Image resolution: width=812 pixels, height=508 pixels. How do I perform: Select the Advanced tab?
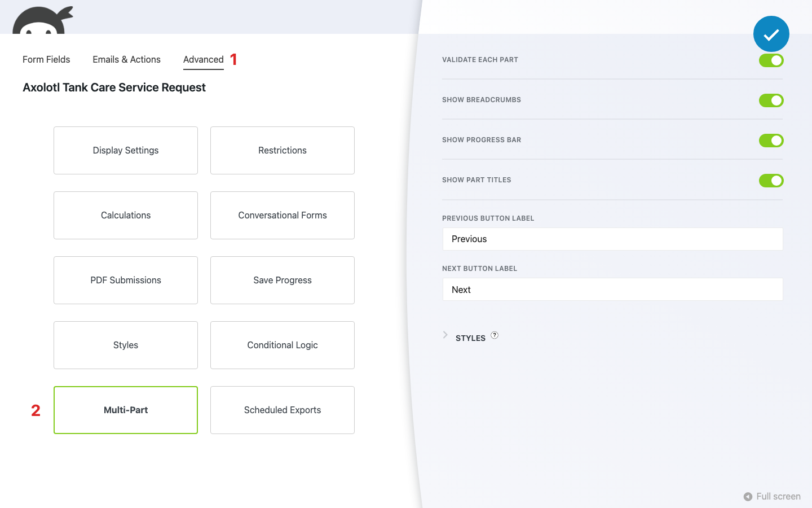(x=204, y=60)
